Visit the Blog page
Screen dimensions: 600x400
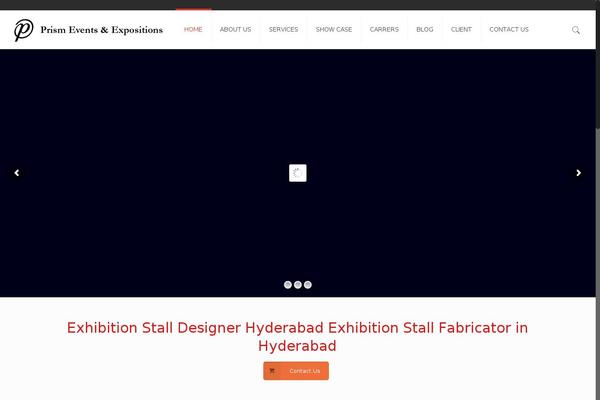(x=425, y=29)
